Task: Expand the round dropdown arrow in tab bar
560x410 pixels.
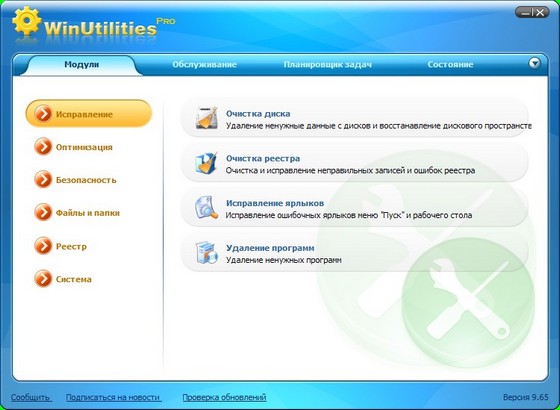Action: coord(534,64)
